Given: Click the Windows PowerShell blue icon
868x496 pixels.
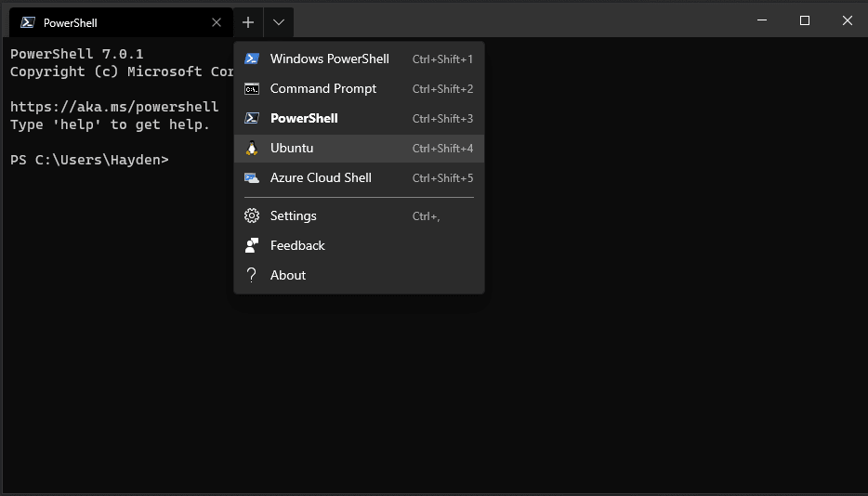Looking at the screenshot, I should coord(252,59).
